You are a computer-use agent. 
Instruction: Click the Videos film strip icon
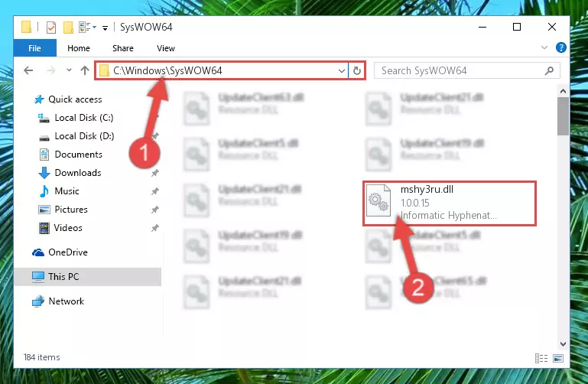coord(44,228)
